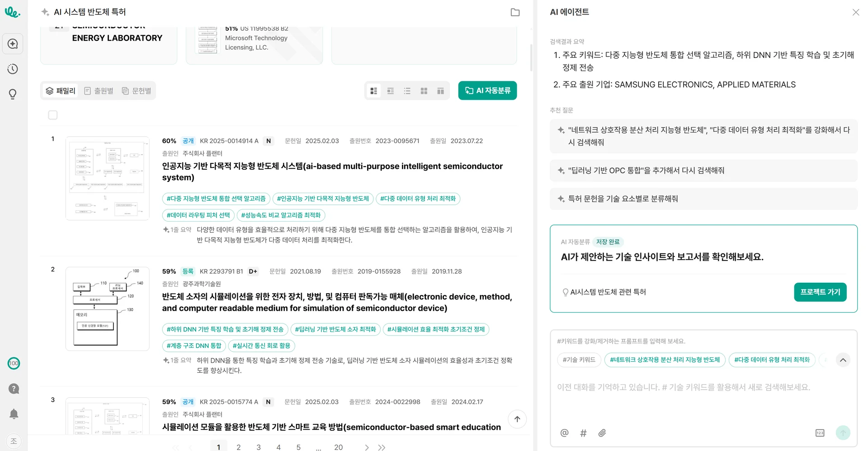Click the '딥러닝 기반 OPC 통합' suggested question
This screenshot has width=868, height=451.
point(703,171)
